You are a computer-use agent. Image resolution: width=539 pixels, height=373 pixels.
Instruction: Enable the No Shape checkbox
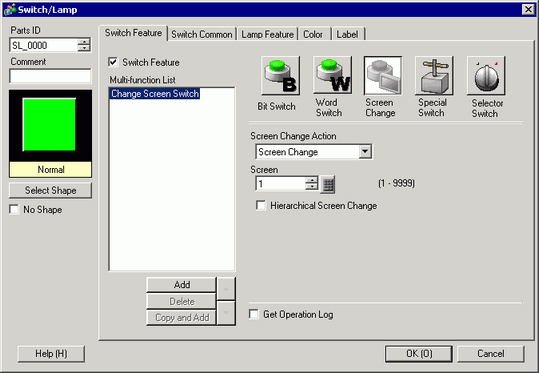tap(14, 209)
